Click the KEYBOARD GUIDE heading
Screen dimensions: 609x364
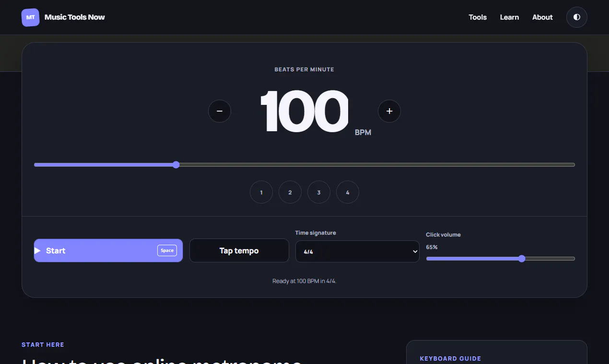[x=450, y=359]
